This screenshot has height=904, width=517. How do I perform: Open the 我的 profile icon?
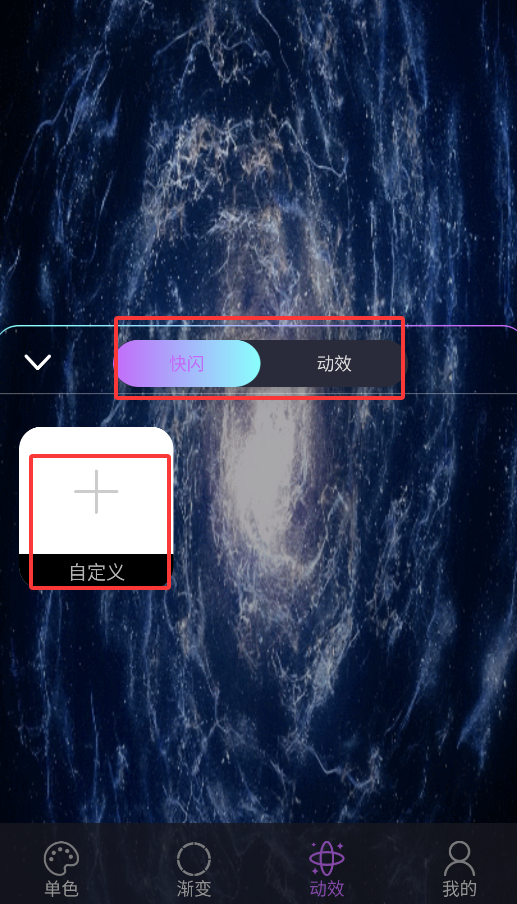(x=459, y=858)
